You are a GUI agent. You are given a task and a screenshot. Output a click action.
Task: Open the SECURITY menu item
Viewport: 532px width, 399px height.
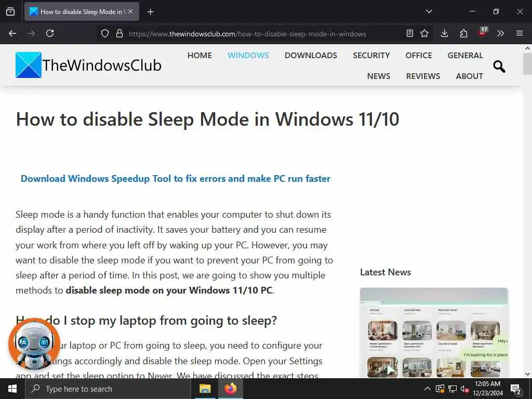[371, 55]
